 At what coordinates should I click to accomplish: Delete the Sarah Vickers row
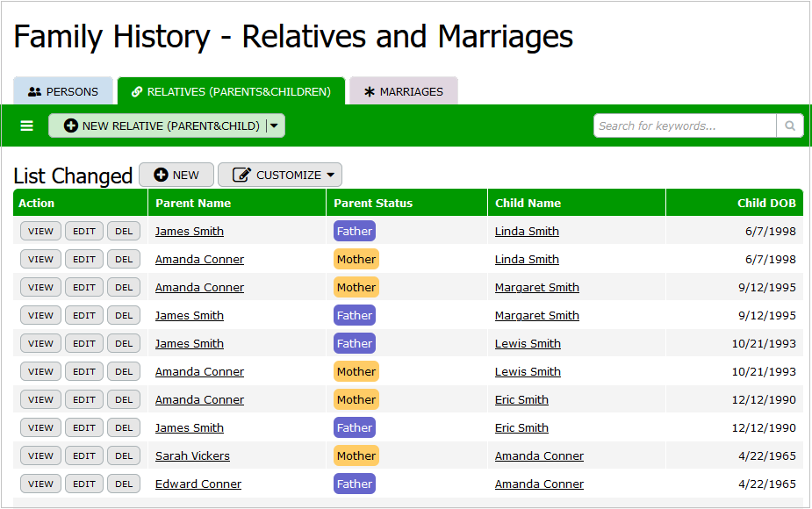(x=124, y=455)
